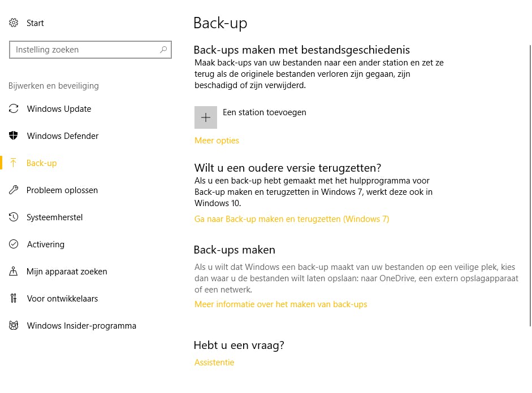Click the Windows Defender shield icon

[x=14, y=136]
